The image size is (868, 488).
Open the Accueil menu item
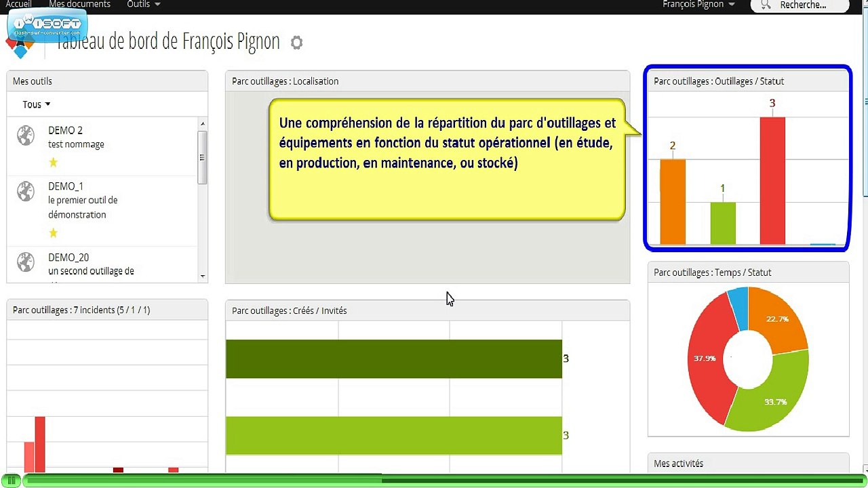click(x=19, y=5)
